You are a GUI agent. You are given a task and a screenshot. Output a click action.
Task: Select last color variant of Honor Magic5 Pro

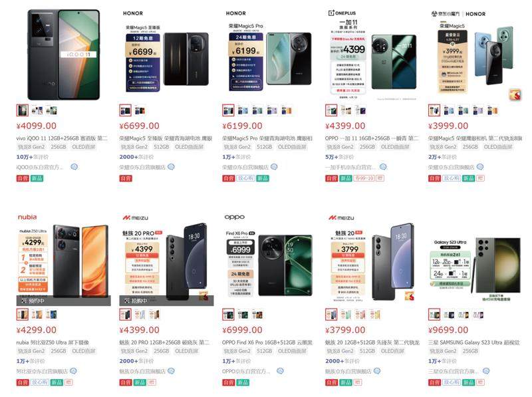tap(287, 110)
